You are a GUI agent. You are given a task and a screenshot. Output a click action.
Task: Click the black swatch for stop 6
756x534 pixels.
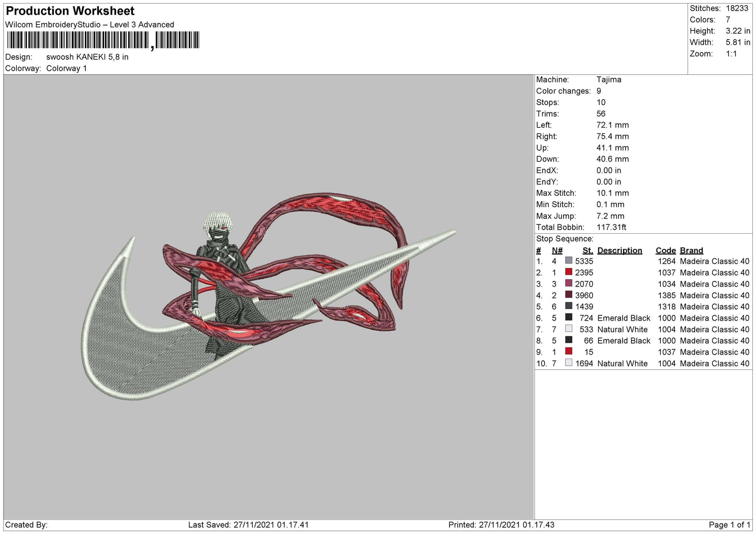pyautogui.click(x=569, y=317)
